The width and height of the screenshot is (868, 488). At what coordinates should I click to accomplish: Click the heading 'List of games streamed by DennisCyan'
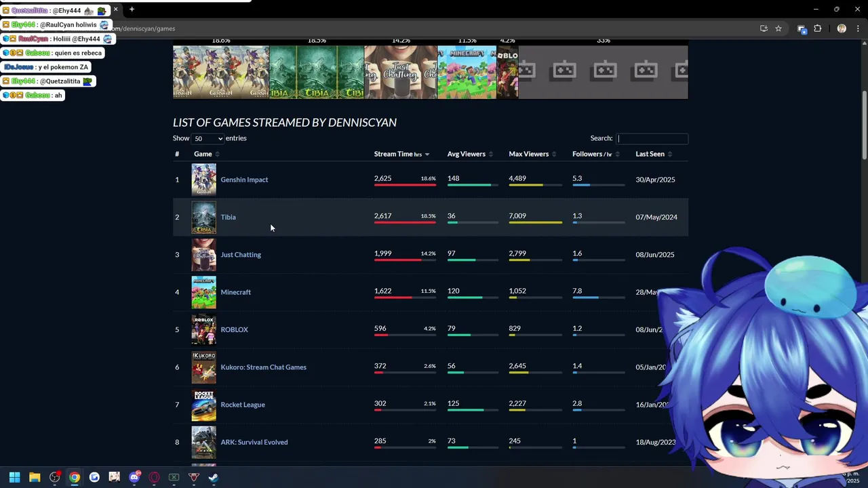pyautogui.click(x=285, y=123)
